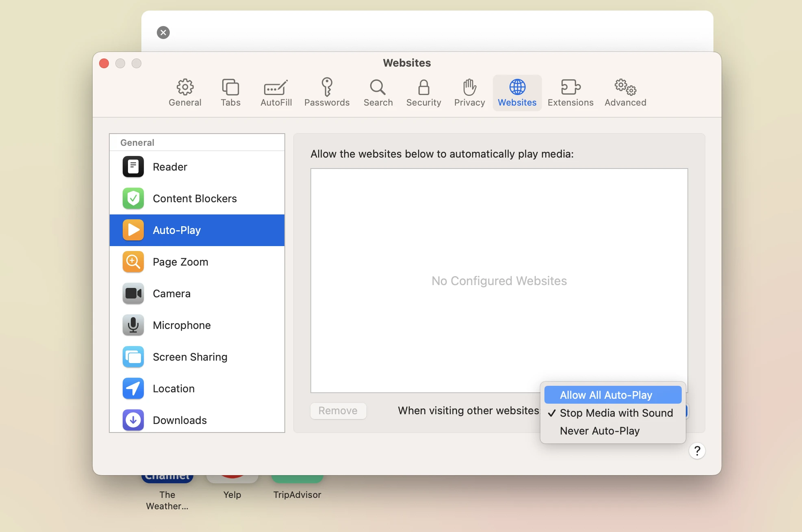802x532 pixels.
Task: Select Allow All Auto-Play option
Action: point(606,394)
